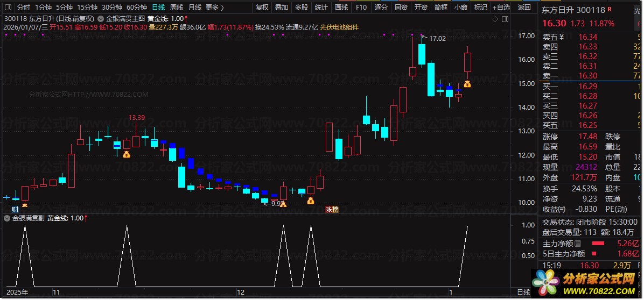The width and height of the screenshot is (644, 300).
Task: Click the 日线 label at chart bottom-right
Action: point(523,292)
